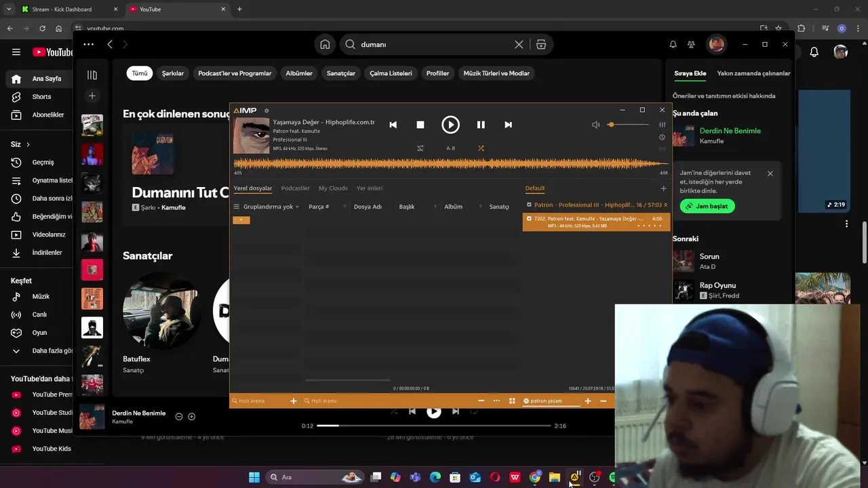Select Müzik Türleri ve Modlar filter
The width and height of the screenshot is (868, 488).
coord(496,73)
